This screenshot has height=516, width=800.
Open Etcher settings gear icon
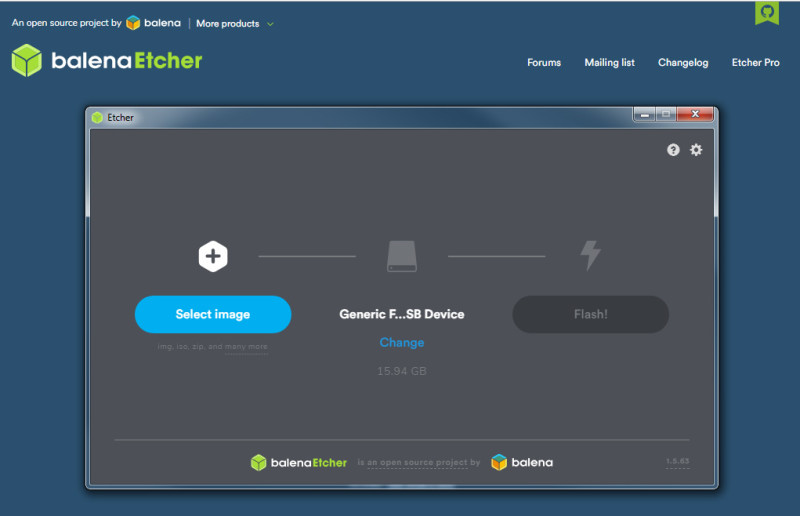(696, 150)
